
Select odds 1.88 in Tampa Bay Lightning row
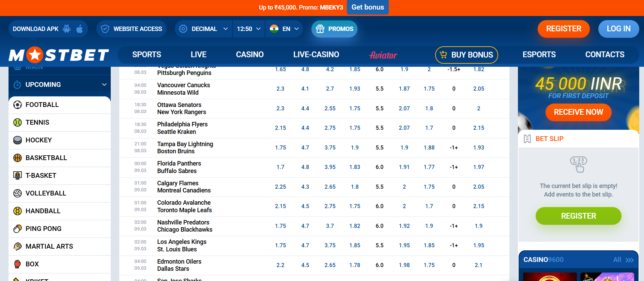tap(429, 147)
